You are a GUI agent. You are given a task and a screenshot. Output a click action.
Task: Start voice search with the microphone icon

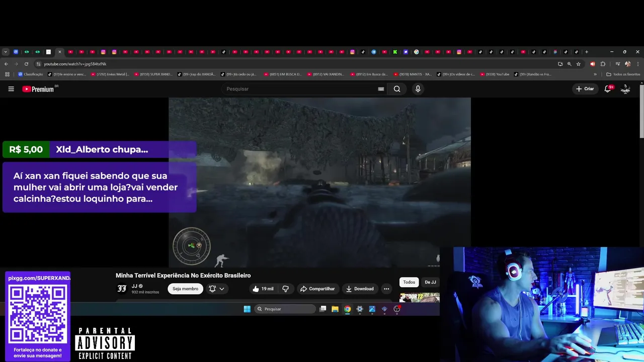[x=418, y=89]
